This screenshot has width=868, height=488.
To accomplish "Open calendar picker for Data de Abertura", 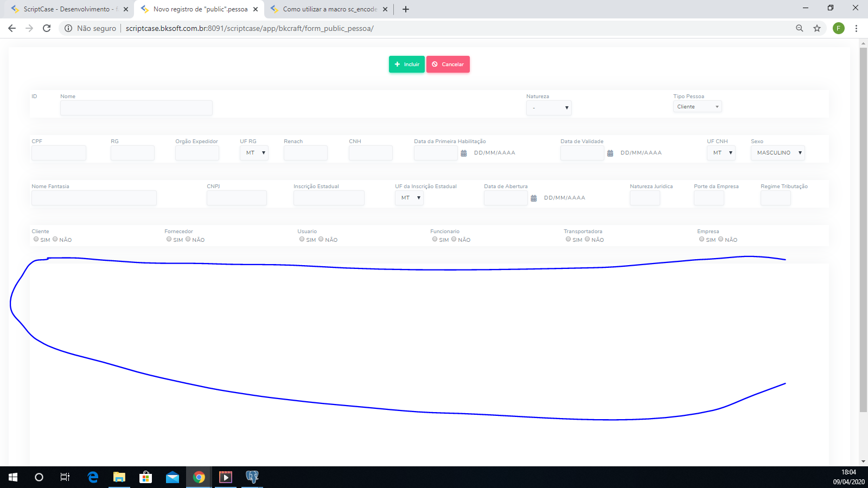I will click(534, 198).
